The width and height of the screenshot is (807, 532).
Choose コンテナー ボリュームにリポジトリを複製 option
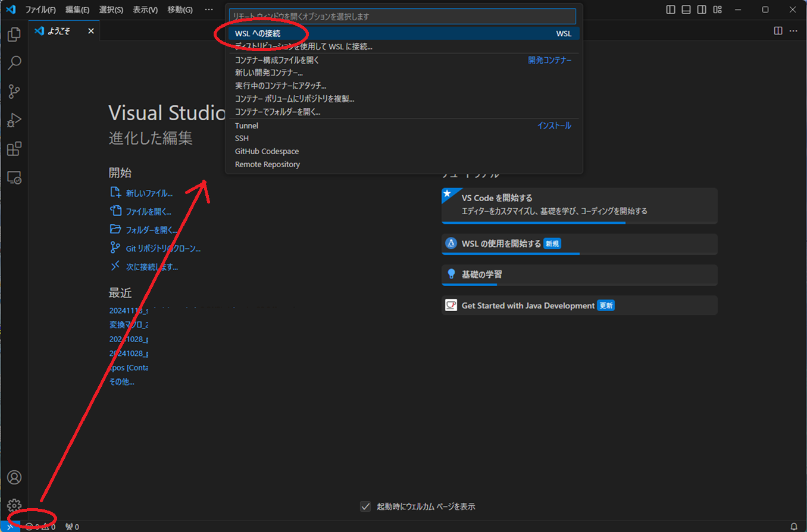(403, 99)
